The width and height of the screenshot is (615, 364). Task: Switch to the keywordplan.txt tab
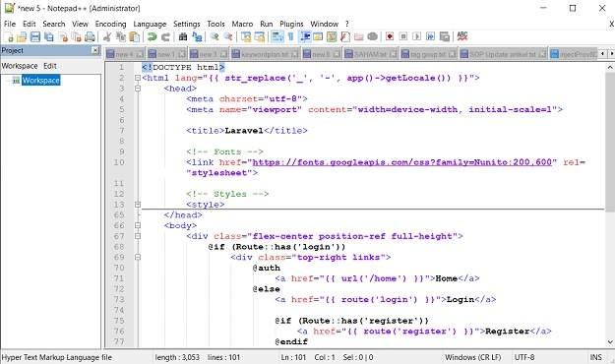265,54
